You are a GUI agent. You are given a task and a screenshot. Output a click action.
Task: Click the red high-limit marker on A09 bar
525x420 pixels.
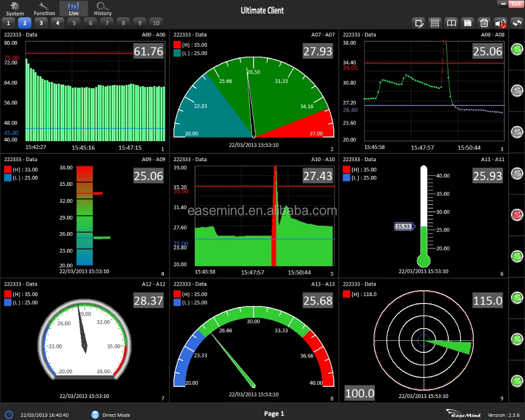[x=97, y=193]
